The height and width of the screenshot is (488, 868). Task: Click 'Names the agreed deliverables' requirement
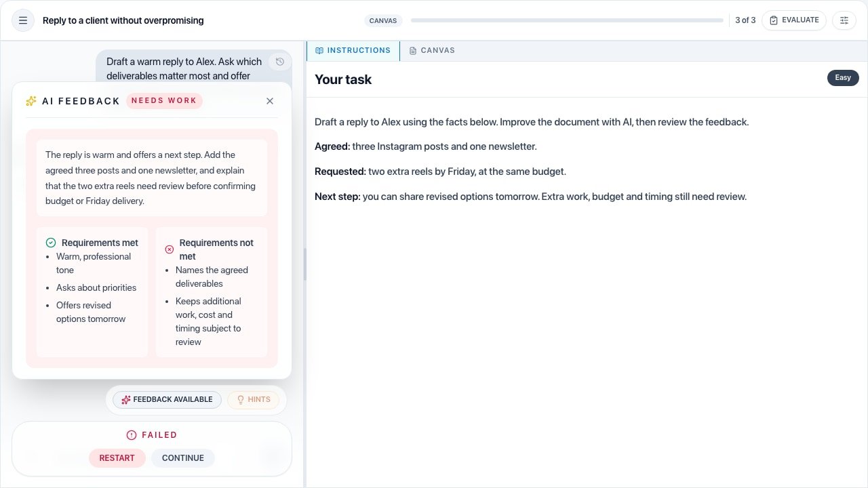click(x=212, y=277)
